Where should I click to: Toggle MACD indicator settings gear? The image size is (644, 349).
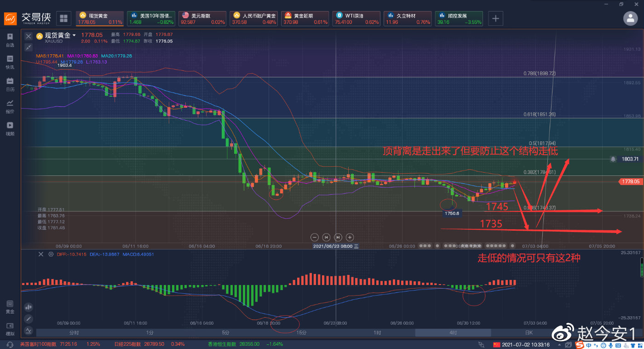point(51,254)
